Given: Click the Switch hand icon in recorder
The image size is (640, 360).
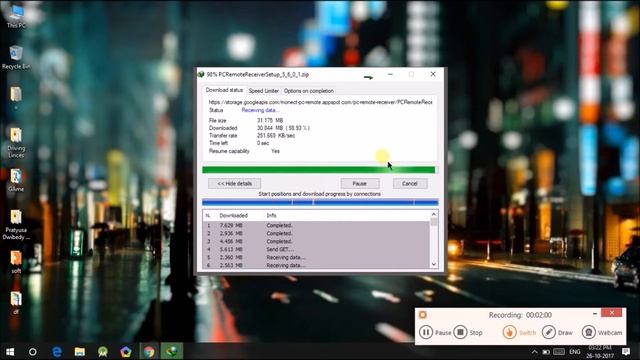Looking at the screenshot, I should (x=509, y=333).
